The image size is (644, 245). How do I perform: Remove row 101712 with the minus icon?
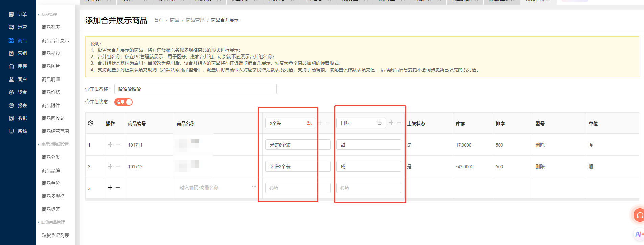(118, 166)
